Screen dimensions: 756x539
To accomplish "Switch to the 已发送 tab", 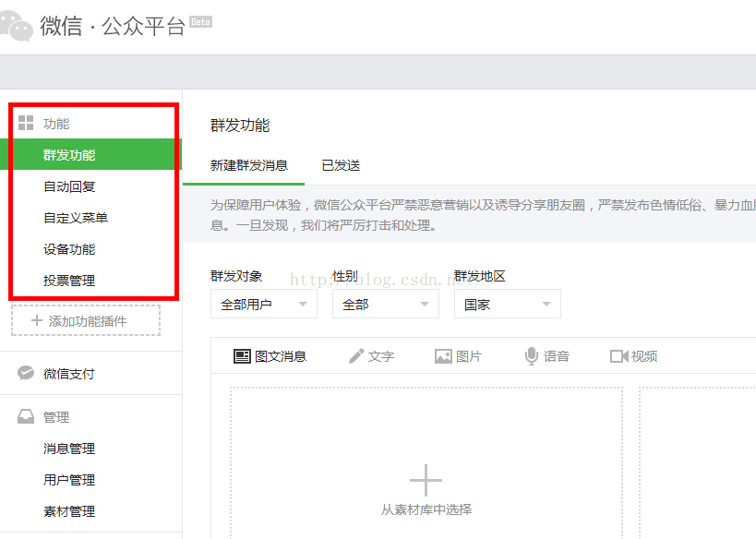I will tap(341, 165).
